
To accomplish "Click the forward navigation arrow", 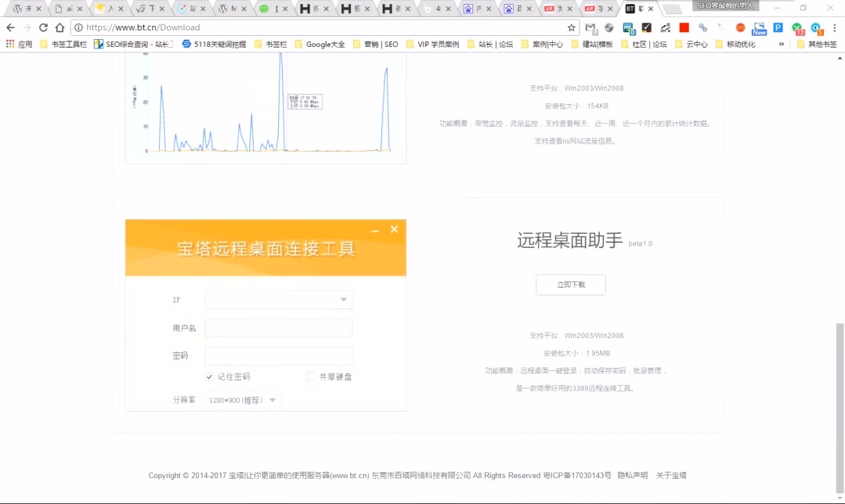I will coord(27,27).
